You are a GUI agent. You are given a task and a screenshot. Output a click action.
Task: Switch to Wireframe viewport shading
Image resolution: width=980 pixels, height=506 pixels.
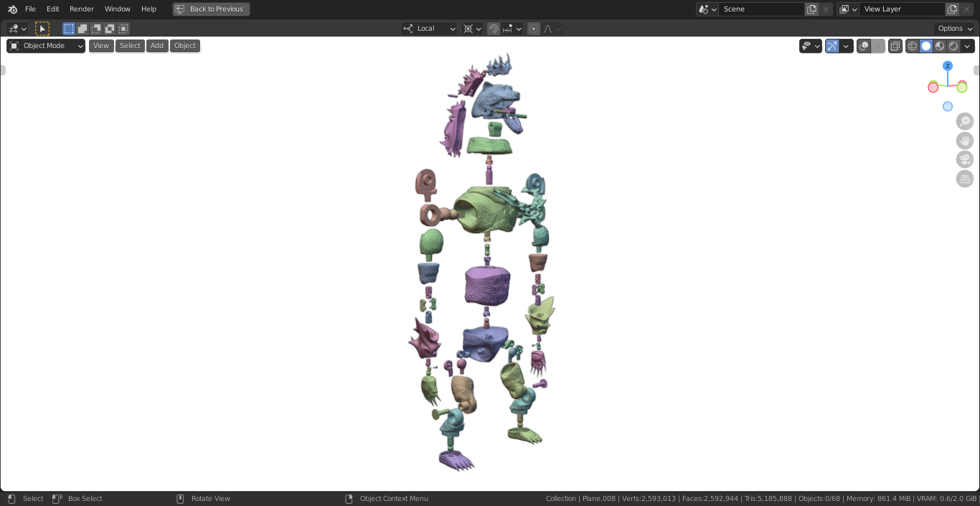pyautogui.click(x=913, y=46)
